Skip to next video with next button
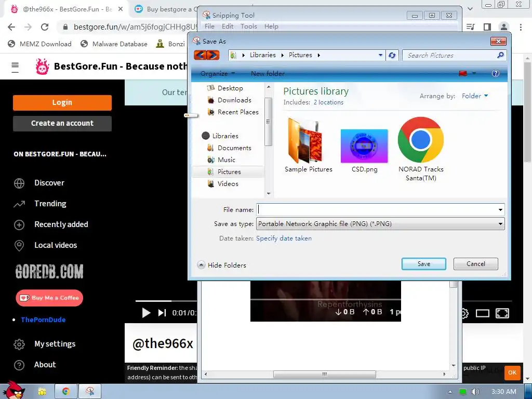Image resolution: width=532 pixels, height=399 pixels. click(x=162, y=313)
